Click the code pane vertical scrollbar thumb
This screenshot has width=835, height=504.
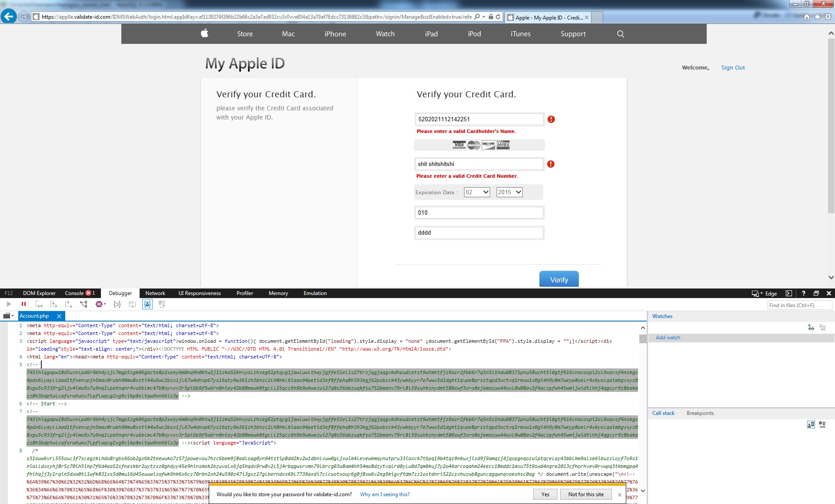[643, 339]
